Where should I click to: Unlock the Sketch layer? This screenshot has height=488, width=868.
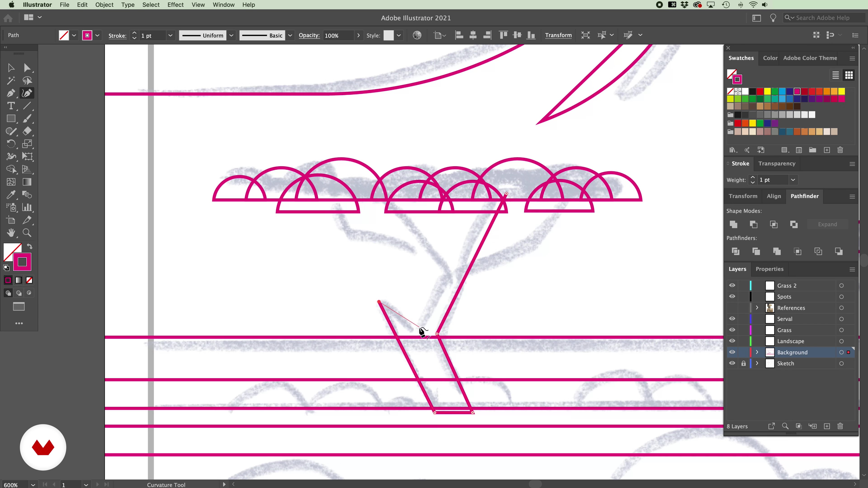[x=743, y=363]
